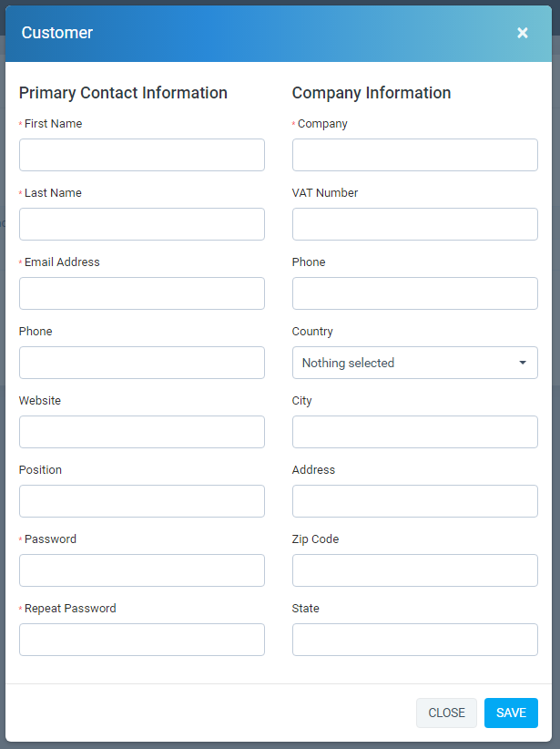Click into the City field
Image resolution: width=560 pixels, height=749 pixels.
[x=414, y=432]
